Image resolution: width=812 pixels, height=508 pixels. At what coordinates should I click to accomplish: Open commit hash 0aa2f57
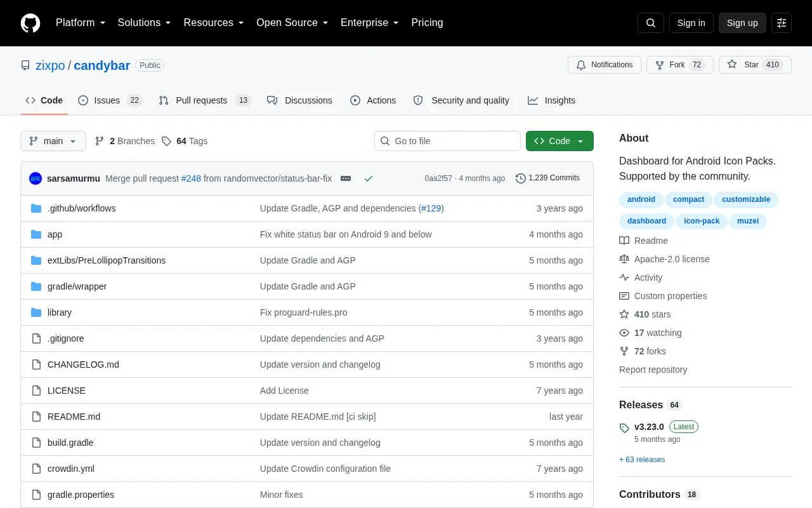pos(438,178)
